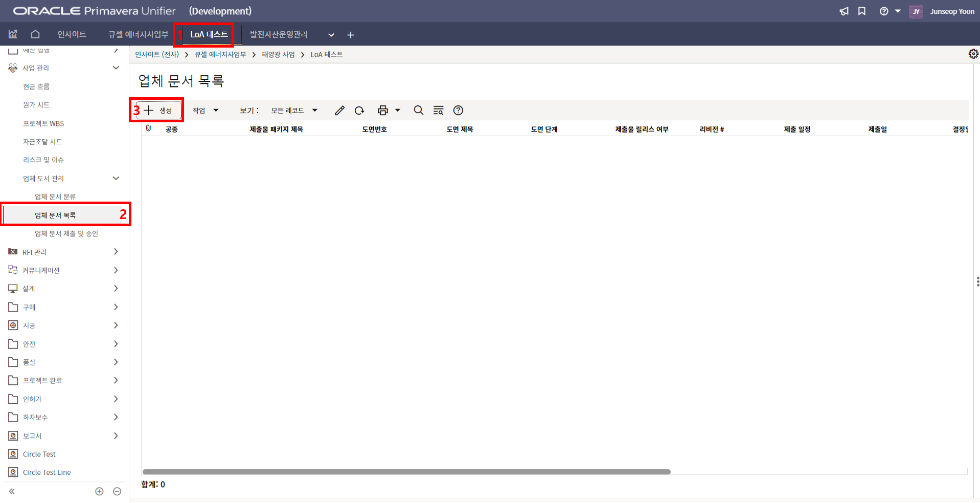
Task: Go to the home icon
Action: (x=35, y=34)
